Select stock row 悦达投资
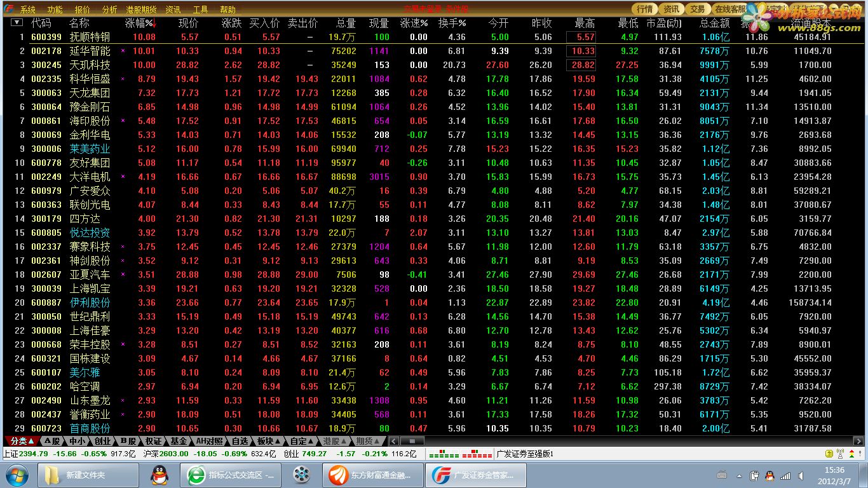This screenshot has height=488, width=868. pos(434,233)
